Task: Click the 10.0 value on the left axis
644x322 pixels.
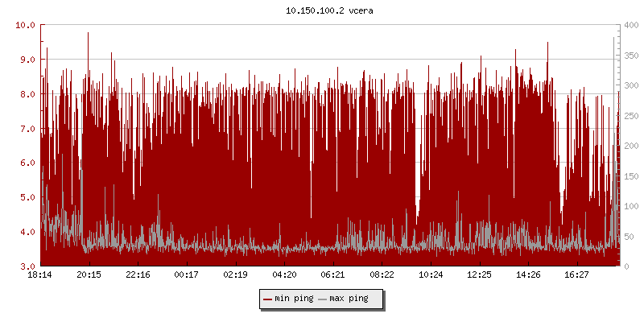Action: (26, 25)
